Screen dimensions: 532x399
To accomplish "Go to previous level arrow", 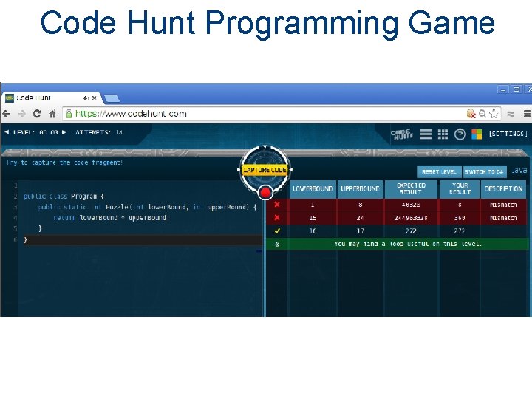I will (x=7, y=132).
